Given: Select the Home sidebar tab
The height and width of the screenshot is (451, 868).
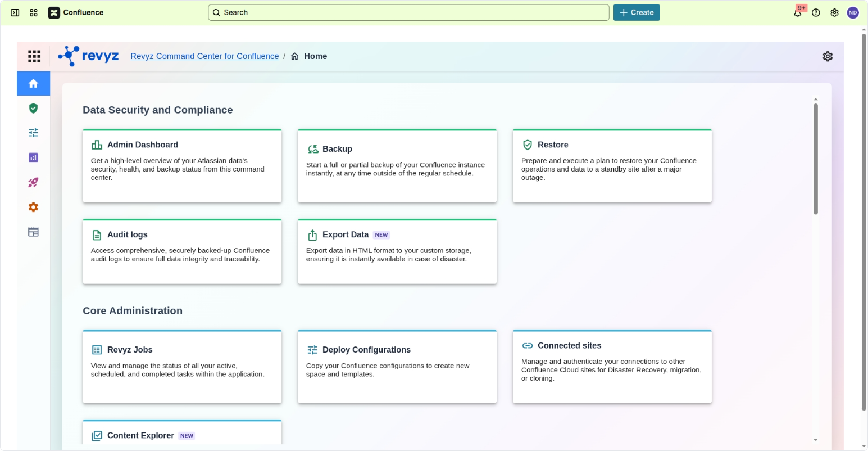Looking at the screenshot, I should click(33, 83).
